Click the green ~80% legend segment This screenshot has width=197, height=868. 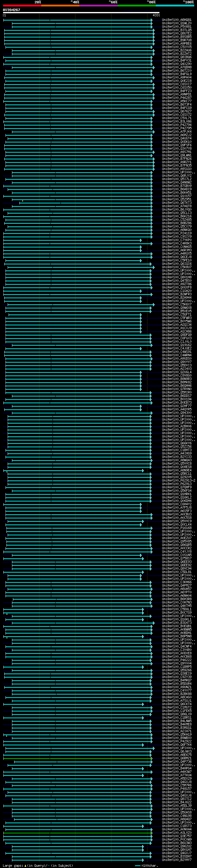coord(137,6)
